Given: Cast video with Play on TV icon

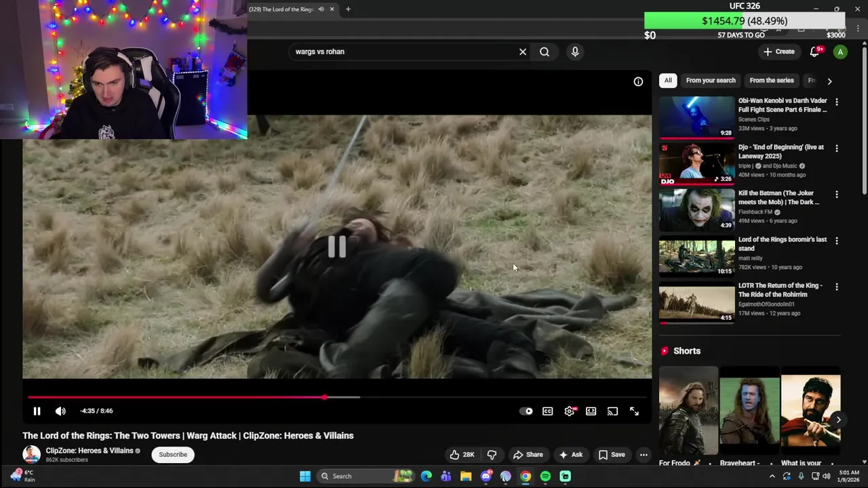Looking at the screenshot, I should click(613, 411).
